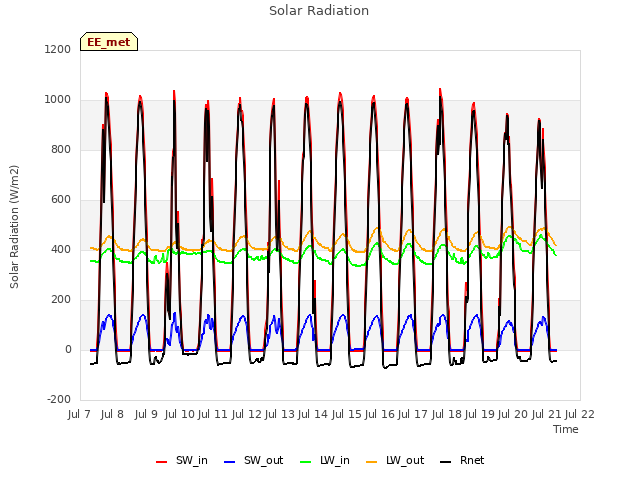Click the Jul 12 x-axis tick label

point(247,415)
